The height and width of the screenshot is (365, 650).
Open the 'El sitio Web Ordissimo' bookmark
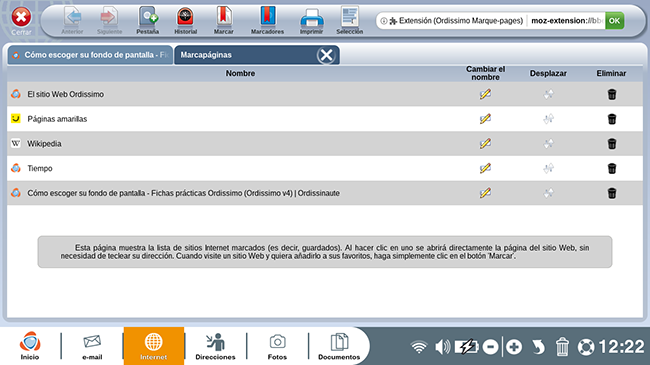(x=65, y=94)
